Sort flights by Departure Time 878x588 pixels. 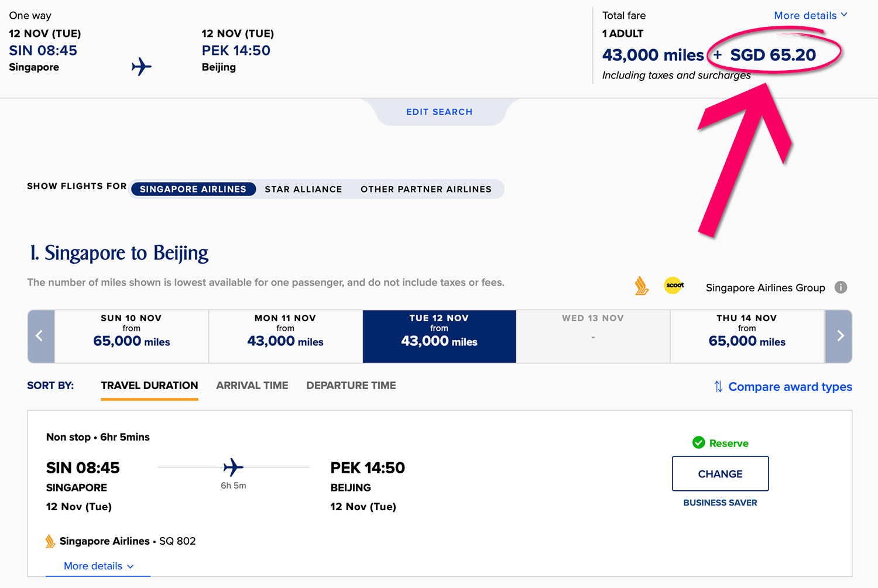point(351,386)
